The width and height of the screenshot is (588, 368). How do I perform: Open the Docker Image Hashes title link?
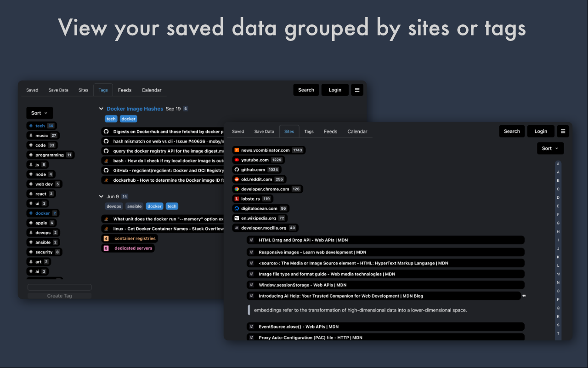[x=135, y=109]
